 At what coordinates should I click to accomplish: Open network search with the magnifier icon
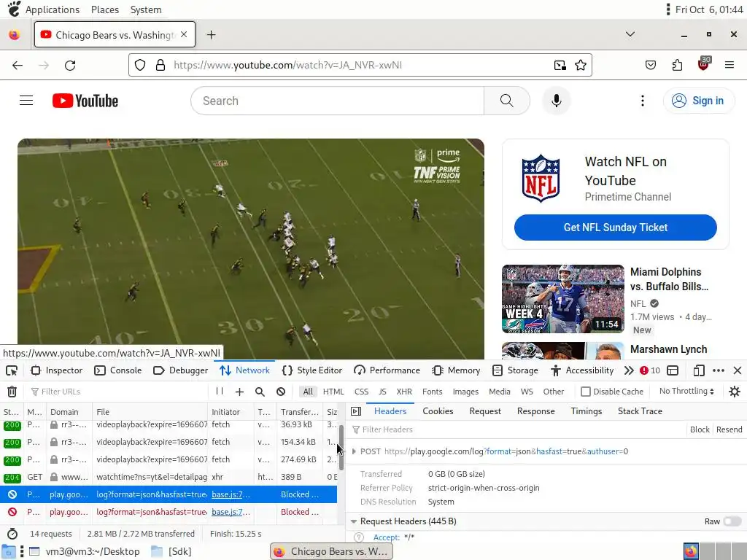260,392
